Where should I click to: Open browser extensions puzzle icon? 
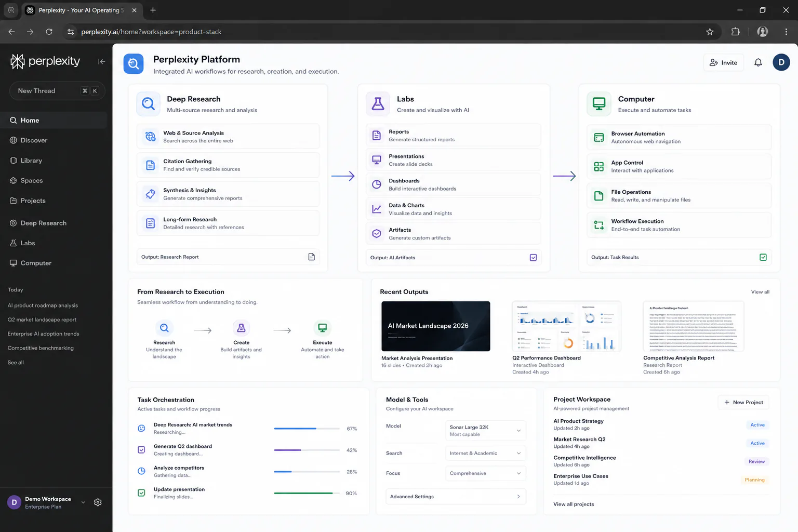(x=736, y=32)
